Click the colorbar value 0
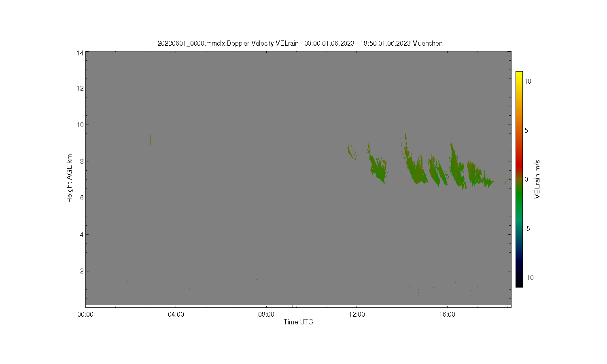 [526, 179]
